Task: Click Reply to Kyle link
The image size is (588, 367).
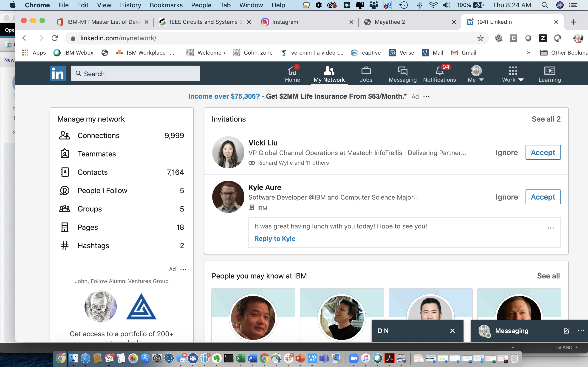Action: (x=275, y=239)
